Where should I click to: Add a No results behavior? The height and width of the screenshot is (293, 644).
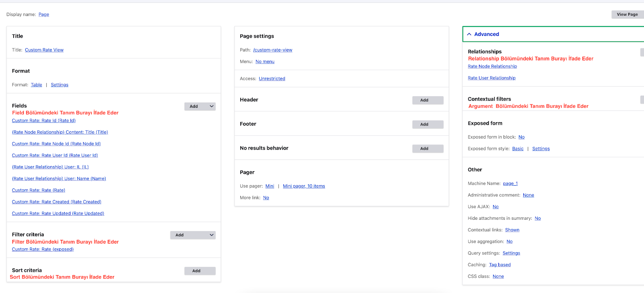click(x=427, y=149)
